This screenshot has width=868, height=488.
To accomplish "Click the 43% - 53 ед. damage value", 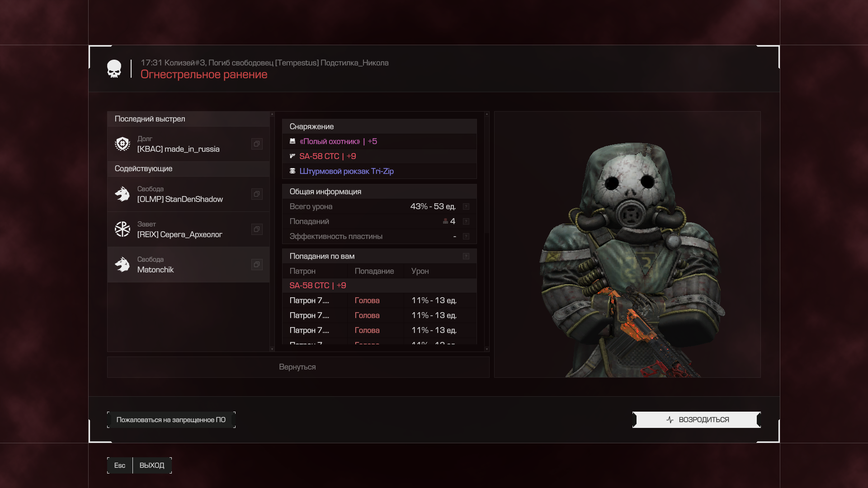I will (433, 206).
